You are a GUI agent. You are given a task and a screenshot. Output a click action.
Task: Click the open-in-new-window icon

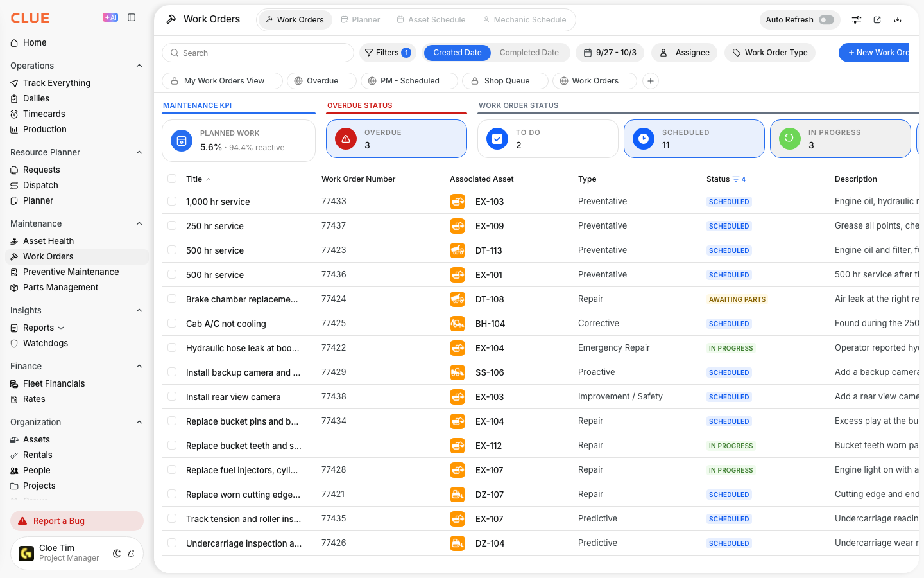click(877, 20)
